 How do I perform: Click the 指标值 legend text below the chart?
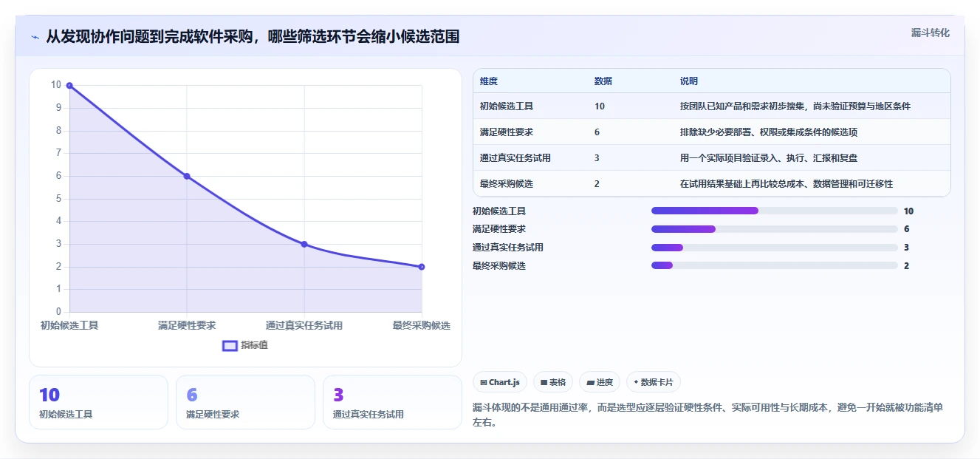point(254,345)
